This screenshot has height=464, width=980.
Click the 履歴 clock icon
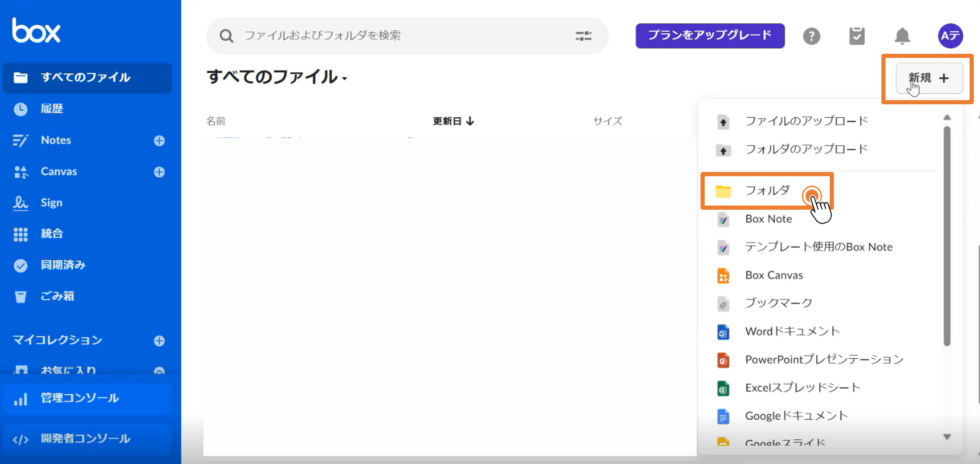tap(20, 109)
